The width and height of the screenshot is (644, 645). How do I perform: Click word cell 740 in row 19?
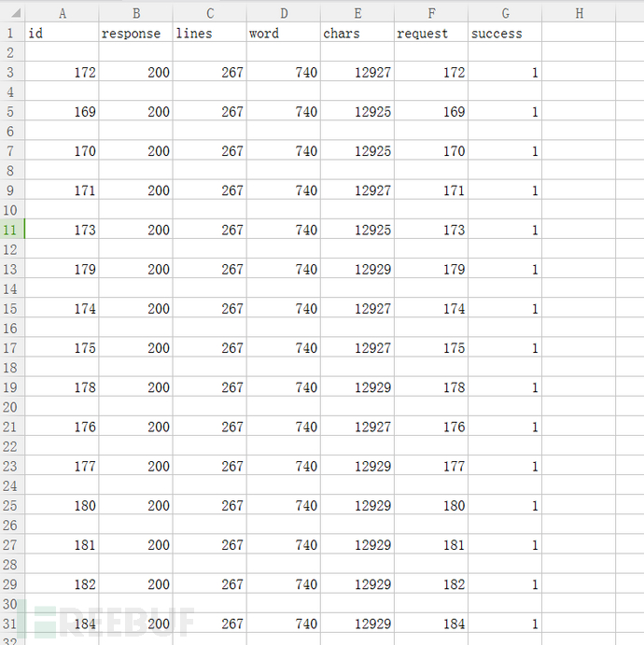tap(284, 386)
